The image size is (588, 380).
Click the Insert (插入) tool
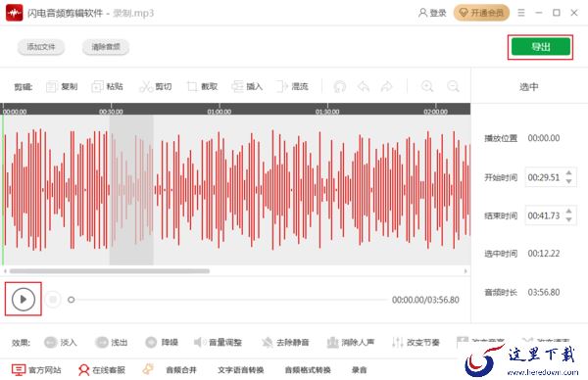click(x=247, y=86)
